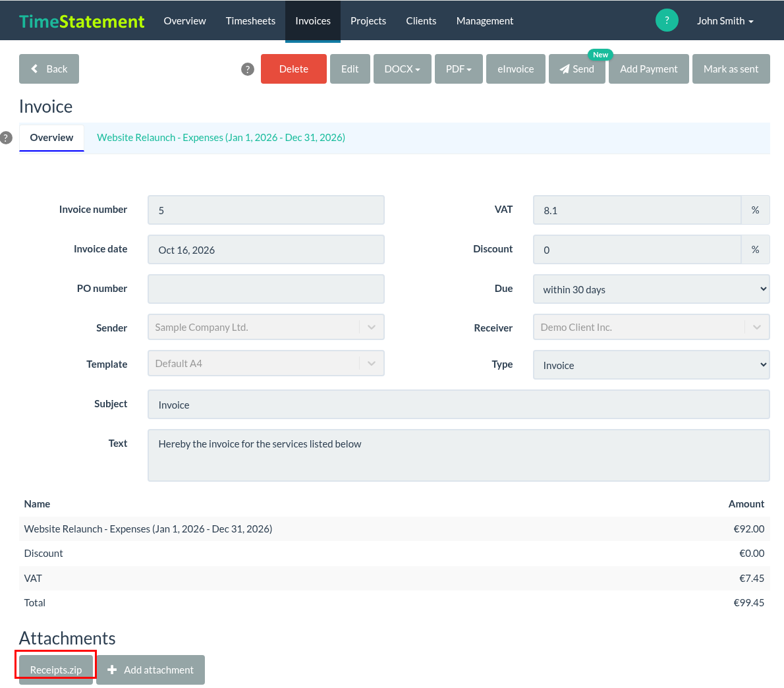Go to Overview in the navbar
Viewport: 784px width, 688px height.
184,21
